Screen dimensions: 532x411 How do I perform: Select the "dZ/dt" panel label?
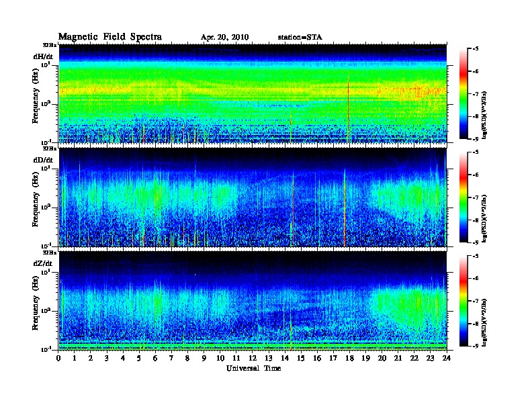coord(43,263)
